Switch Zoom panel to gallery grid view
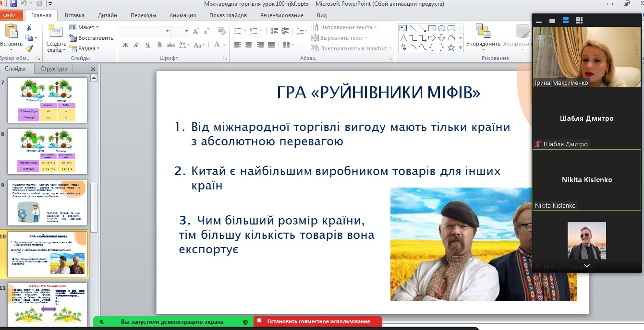Screen dimensions: 644x330 579,20
